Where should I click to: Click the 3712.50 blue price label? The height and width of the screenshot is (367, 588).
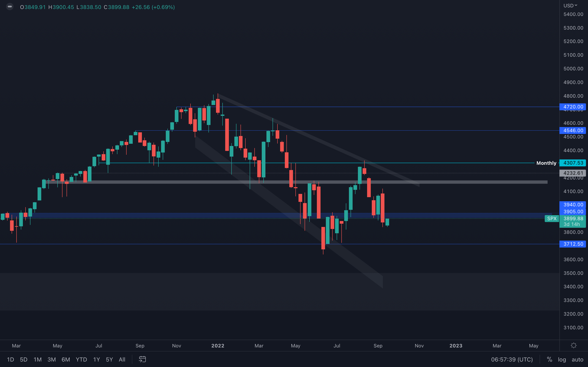[x=573, y=244]
